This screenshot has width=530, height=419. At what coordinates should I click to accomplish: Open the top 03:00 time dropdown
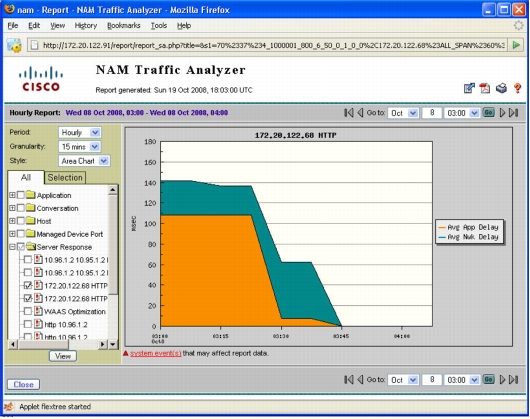[x=462, y=113]
